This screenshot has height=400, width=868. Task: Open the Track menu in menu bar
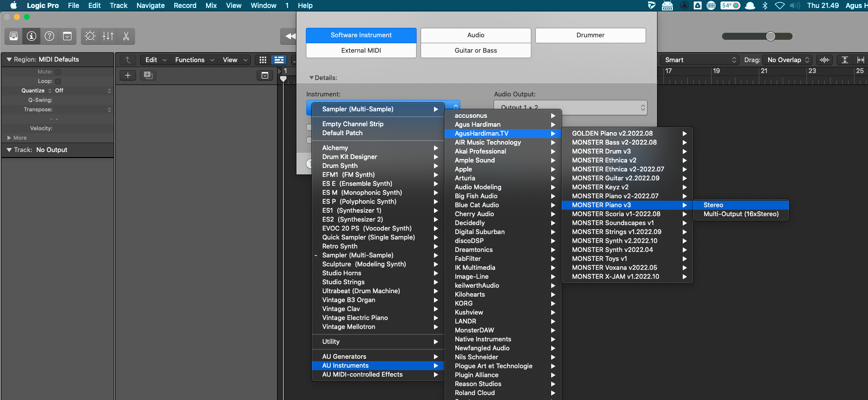pyautogui.click(x=119, y=5)
